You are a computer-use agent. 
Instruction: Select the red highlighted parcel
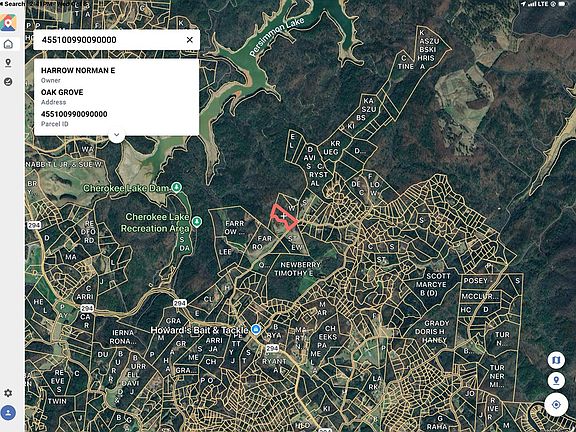point(284,217)
